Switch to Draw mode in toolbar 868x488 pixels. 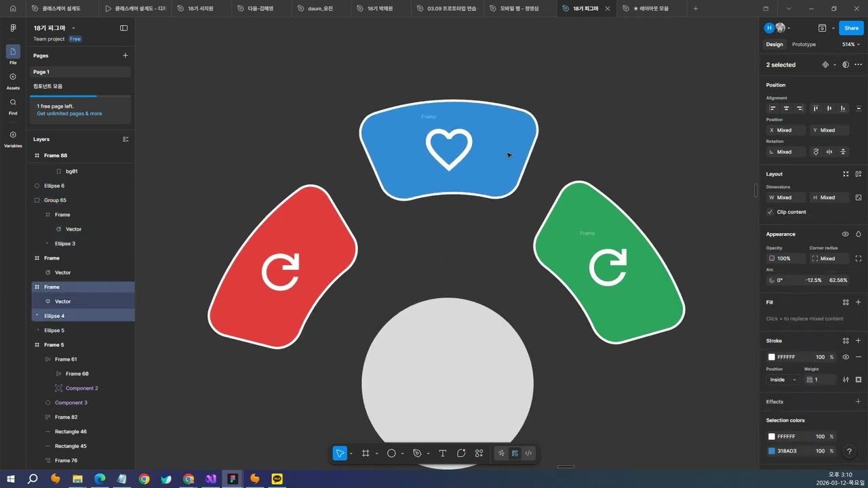[501, 453]
